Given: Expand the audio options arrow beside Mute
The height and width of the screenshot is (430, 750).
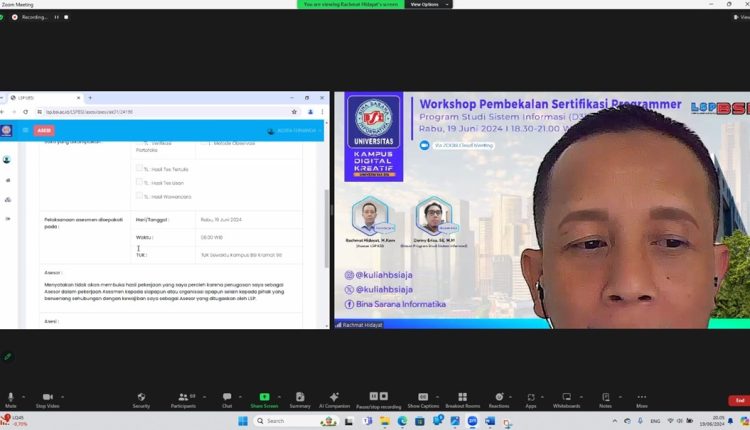Looking at the screenshot, I should pyautogui.click(x=23, y=397).
